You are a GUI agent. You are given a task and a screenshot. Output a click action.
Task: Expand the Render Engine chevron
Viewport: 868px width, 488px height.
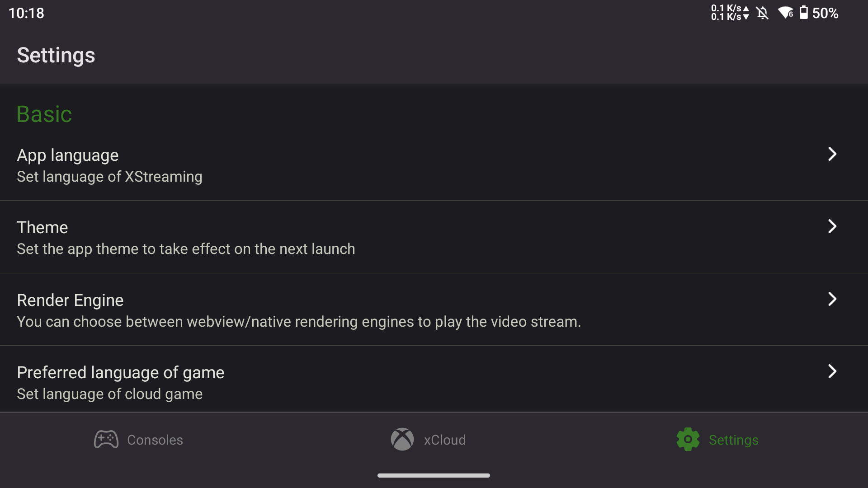[832, 299]
